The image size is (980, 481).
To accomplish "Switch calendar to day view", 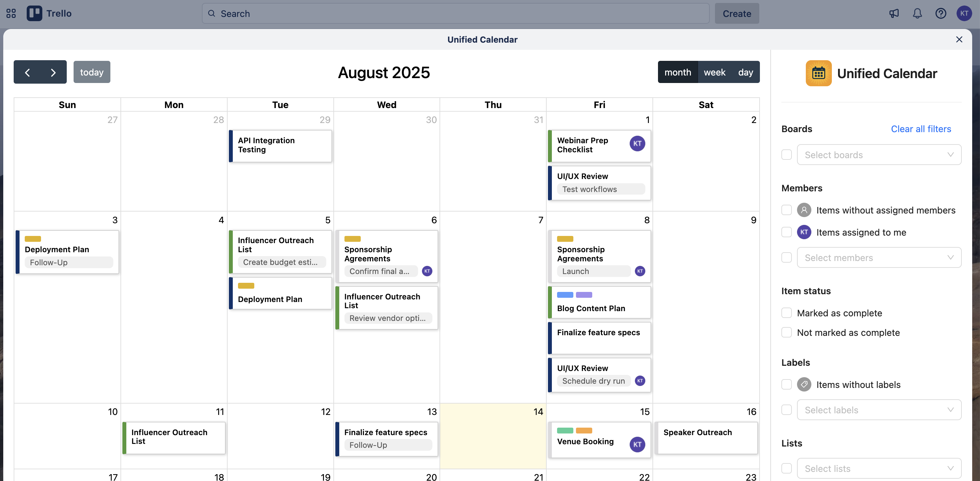I will 746,72.
